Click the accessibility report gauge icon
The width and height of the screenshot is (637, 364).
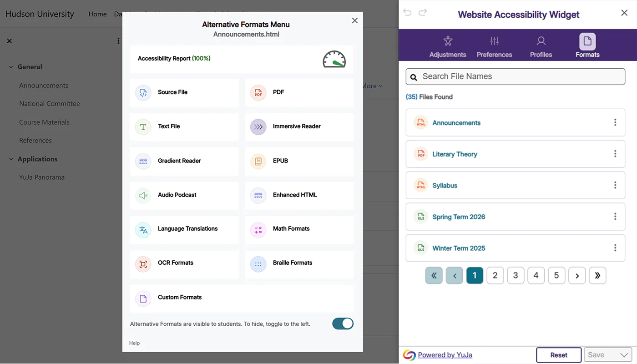[334, 59]
